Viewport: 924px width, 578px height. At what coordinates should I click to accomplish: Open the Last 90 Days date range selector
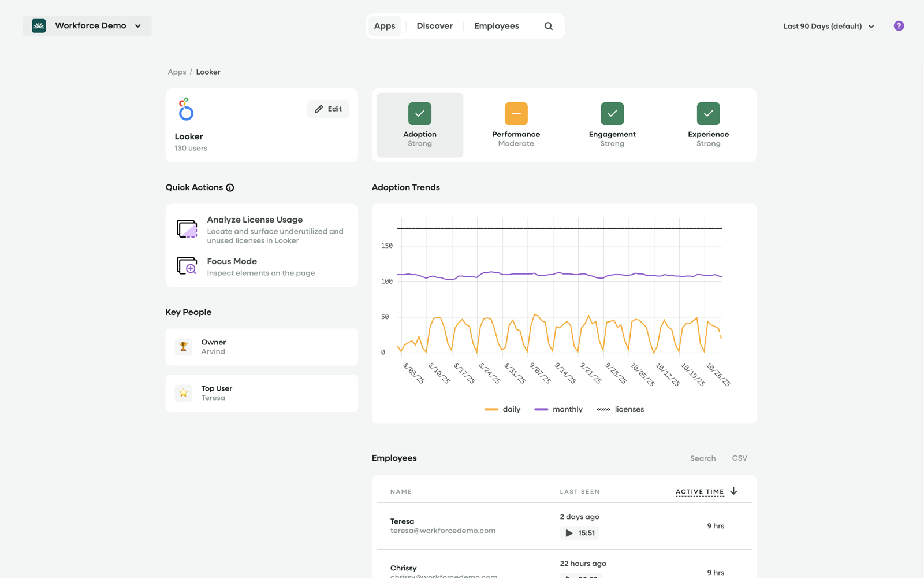pyautogui.click(x=829, y=26)
